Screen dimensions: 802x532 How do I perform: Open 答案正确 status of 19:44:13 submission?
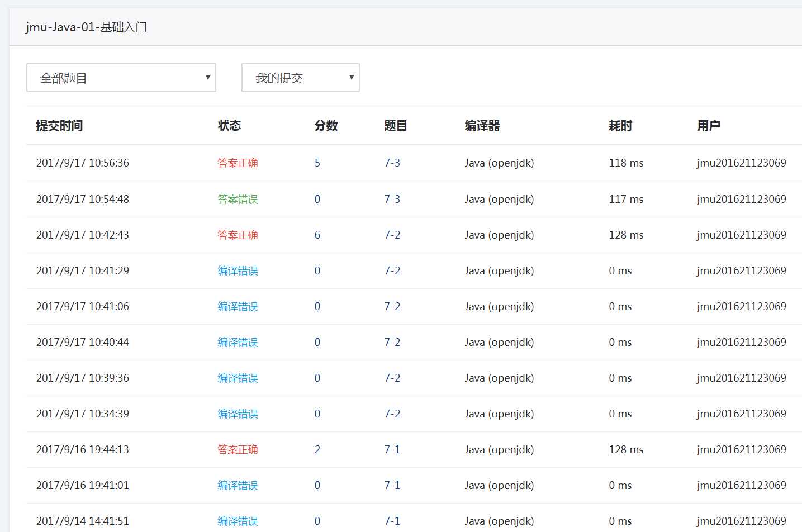(x=238, y=449)
